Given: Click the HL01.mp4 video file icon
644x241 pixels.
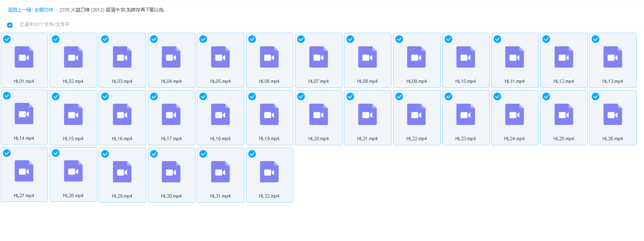Looking at the screenshot, I should click(x=24, y=57).
